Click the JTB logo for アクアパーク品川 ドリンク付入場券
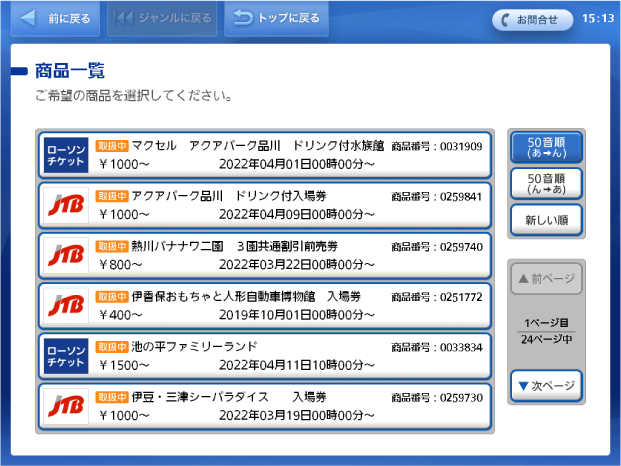Image resolution: width=621 pixels, height=466 pixels. point(66,205)
